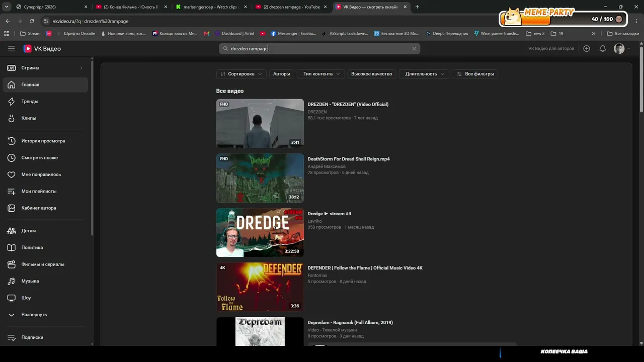
Task: Open the DeathStorm video thumbnail
Action: click(260, 178)
